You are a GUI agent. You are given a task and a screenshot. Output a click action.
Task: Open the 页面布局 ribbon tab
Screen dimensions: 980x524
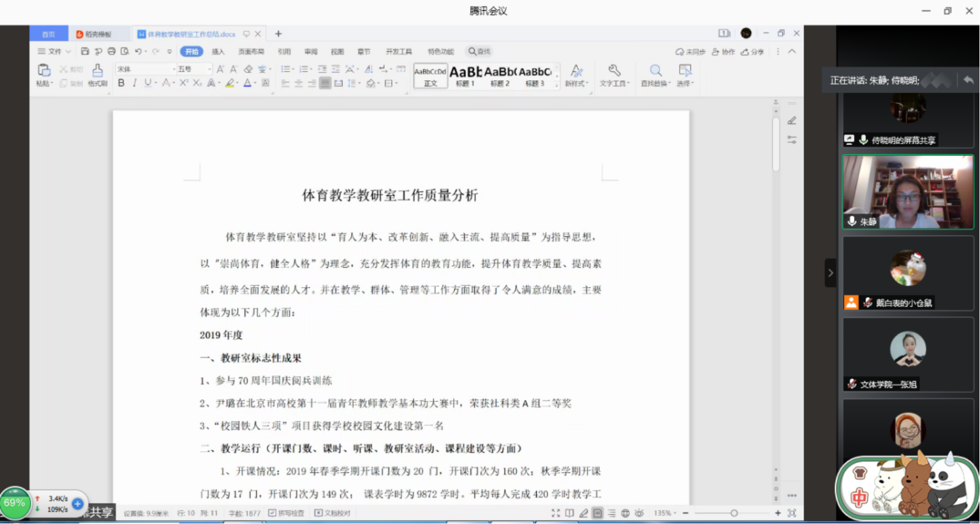pyautogui.click(x=251, y=52)
